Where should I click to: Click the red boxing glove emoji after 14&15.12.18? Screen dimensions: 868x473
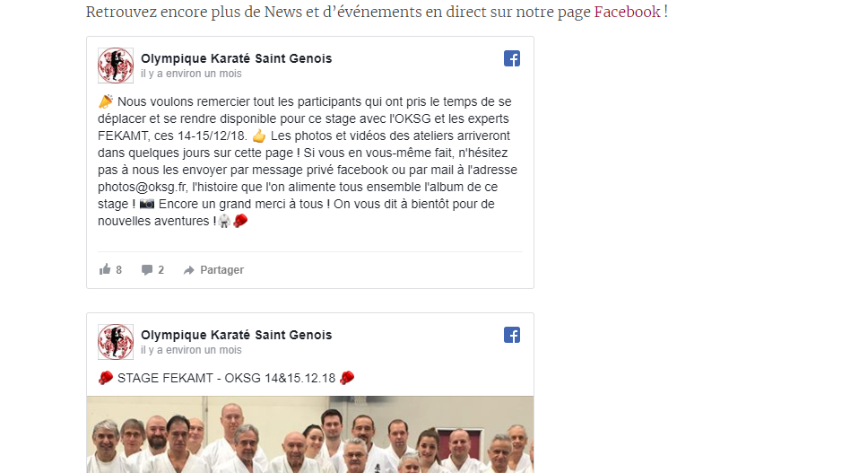coord(347,378)
